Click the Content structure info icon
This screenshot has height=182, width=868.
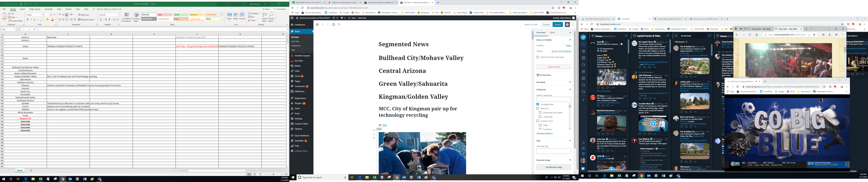click(334, 24)
